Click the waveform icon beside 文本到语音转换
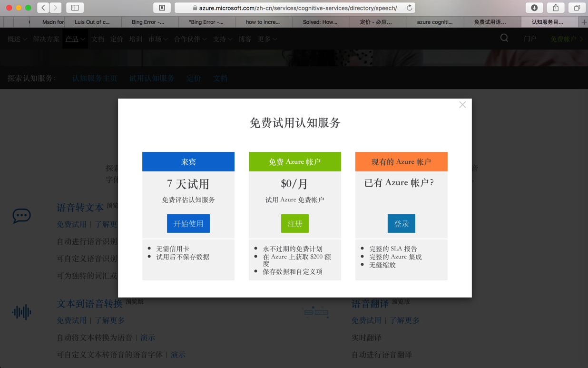The image size is (588, 368). [x=21, y=312]
